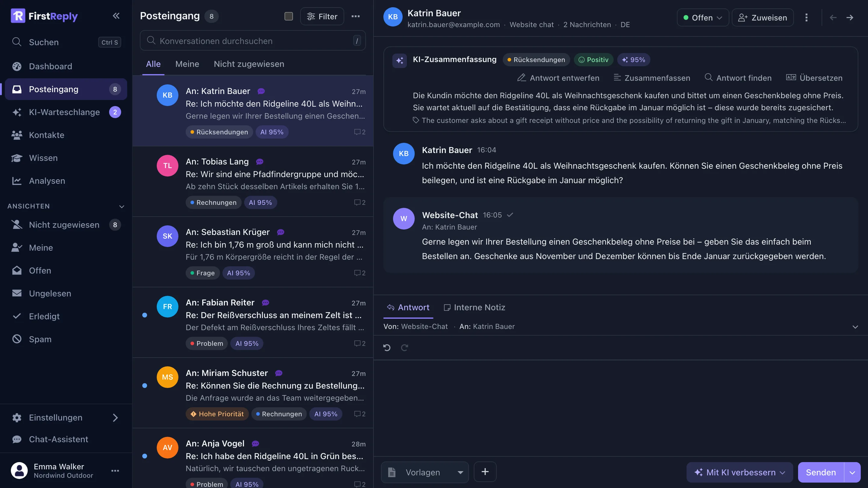Click the Senden button
The width and height of the screenshot is (868, 488).
[x=821, y=472]
